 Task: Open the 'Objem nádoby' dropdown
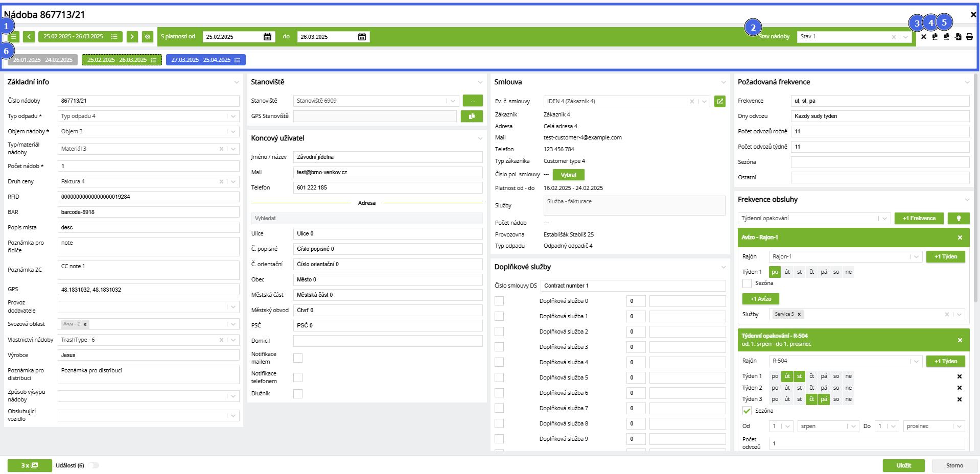click(x=149, y=132)
